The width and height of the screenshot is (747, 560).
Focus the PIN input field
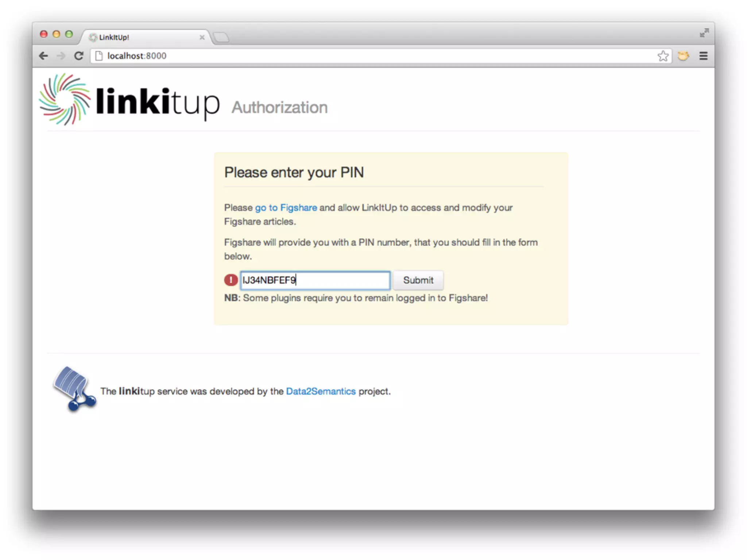pyautogui.click(x=315, y=280)
